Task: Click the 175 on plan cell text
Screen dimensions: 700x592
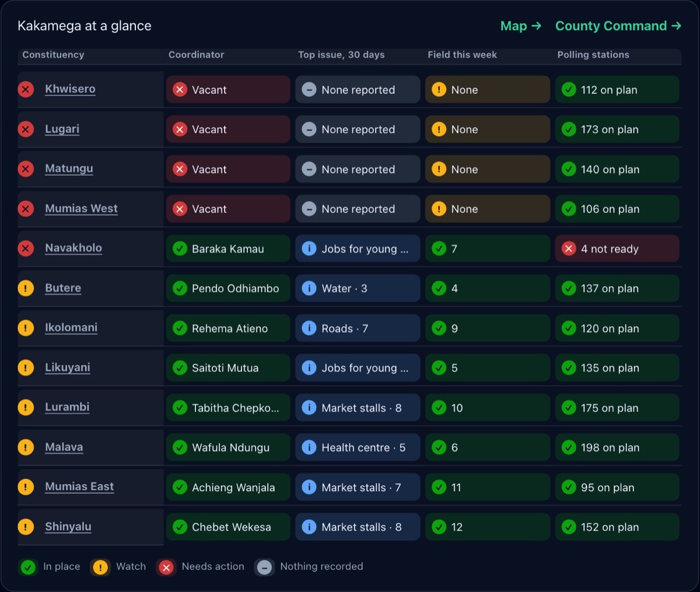Action: tap(610, 408)
